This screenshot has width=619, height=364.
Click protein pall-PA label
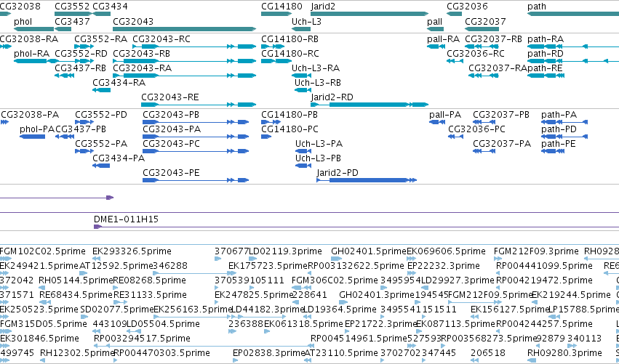click(445, 115)
